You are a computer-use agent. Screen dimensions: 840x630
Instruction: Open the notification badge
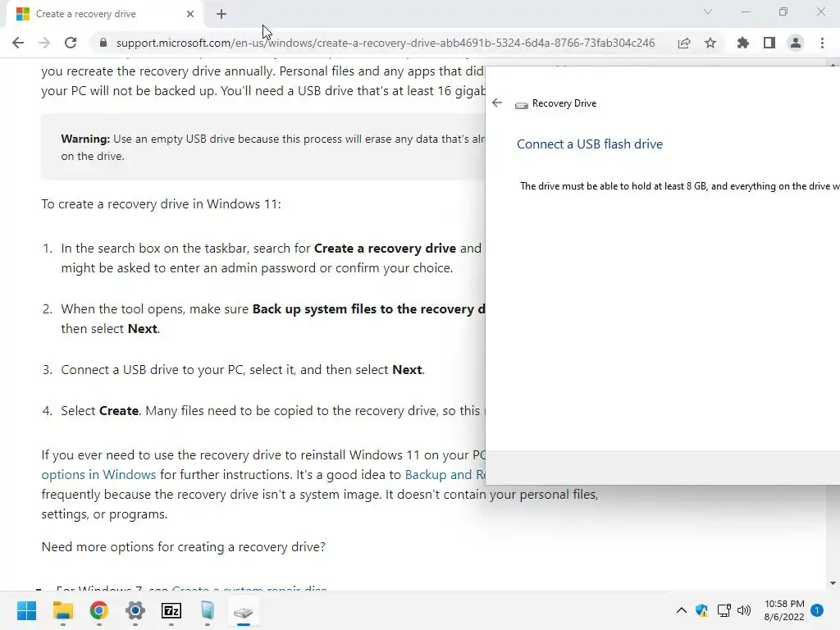817,610
